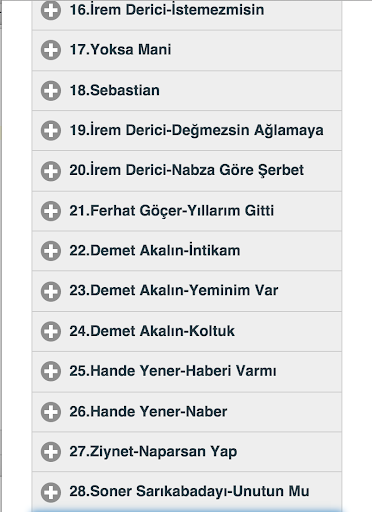
Task: Click plus icon for Soner Sarıkabadayı-Unutun Mu
Action: tap(51, 492)
